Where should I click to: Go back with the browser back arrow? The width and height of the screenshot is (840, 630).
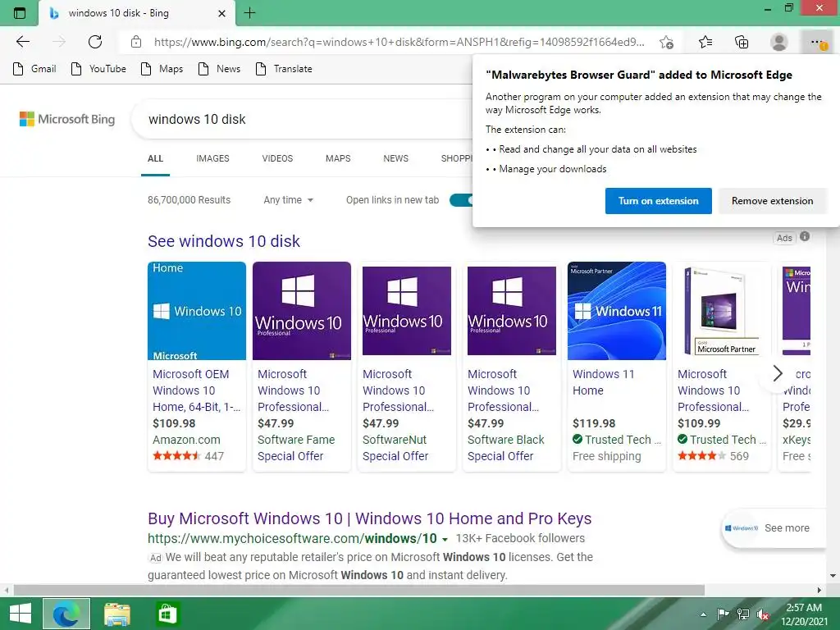tap(22, 42)
